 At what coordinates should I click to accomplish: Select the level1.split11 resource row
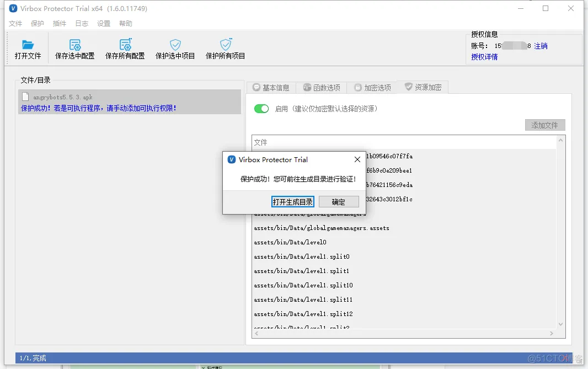click(404, 300)
